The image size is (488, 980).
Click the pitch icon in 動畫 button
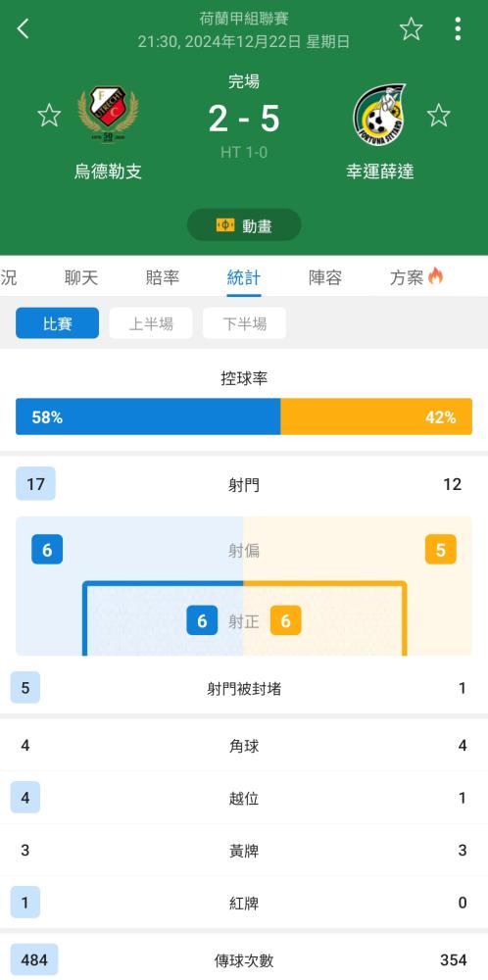click(225, 225)
